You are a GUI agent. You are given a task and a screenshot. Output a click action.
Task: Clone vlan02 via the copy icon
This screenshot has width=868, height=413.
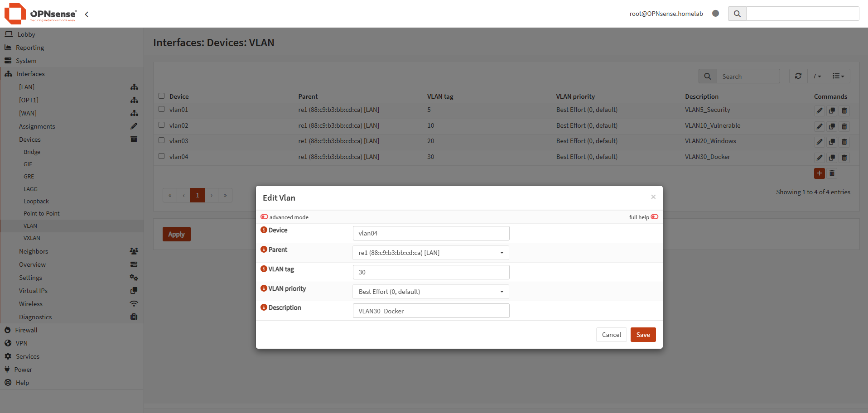tap(832, 126)
